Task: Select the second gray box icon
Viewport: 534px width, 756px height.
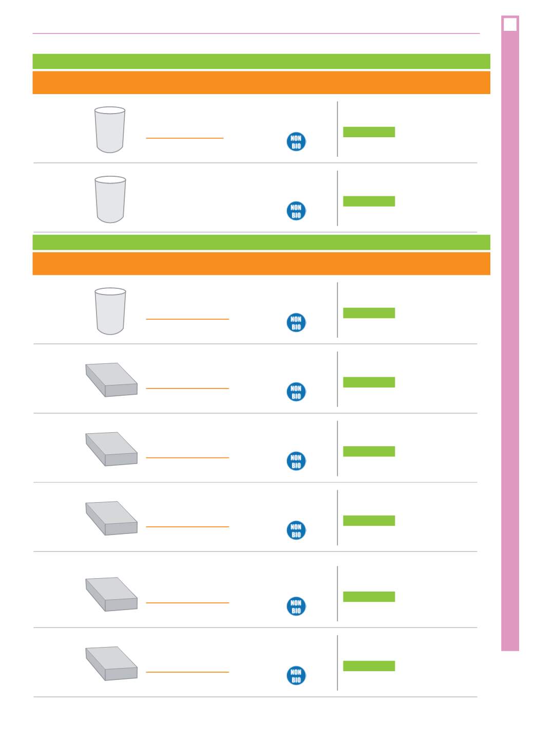Action: [x=111, y=449]
